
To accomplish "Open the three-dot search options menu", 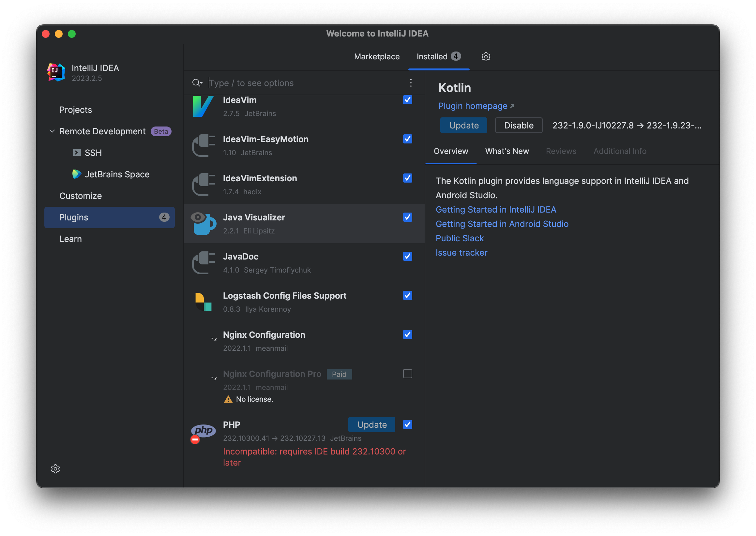I will coord(411,83).
